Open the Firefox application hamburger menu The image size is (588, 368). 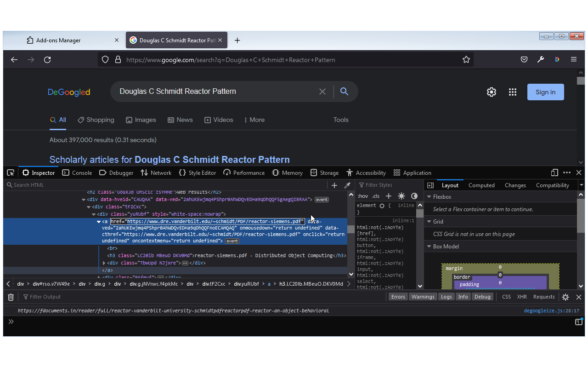[x=574, y=60]
